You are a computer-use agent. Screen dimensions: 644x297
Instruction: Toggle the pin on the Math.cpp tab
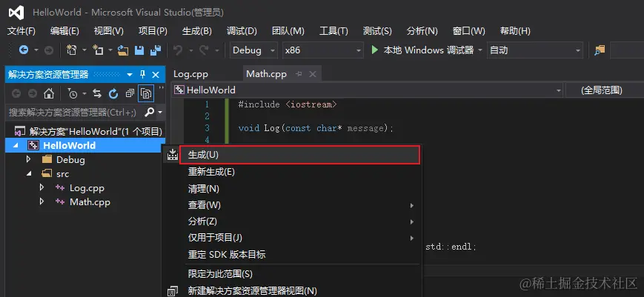299,74
